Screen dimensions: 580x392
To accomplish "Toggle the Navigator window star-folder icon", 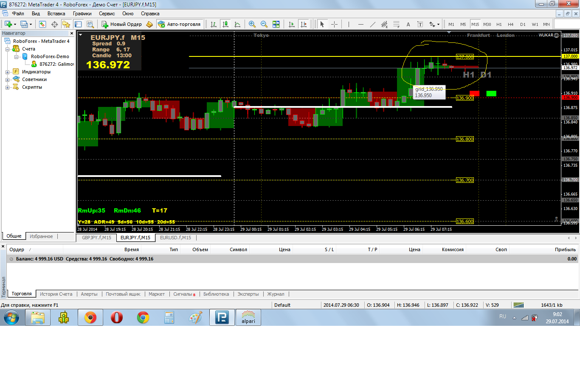I will 66,24.
